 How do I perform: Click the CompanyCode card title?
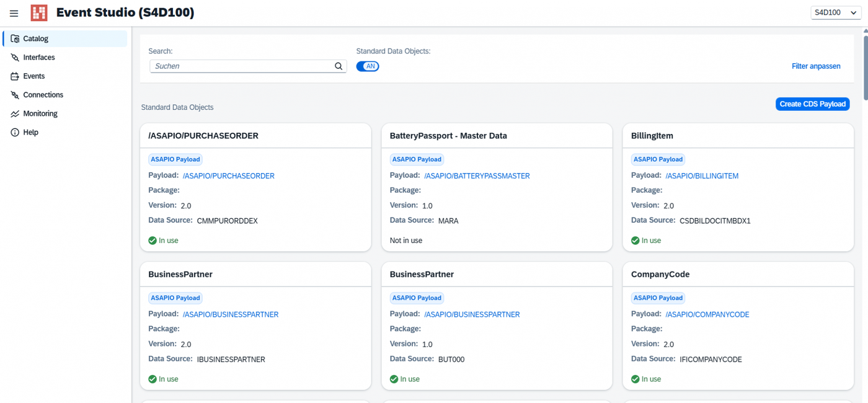point(660,274)
